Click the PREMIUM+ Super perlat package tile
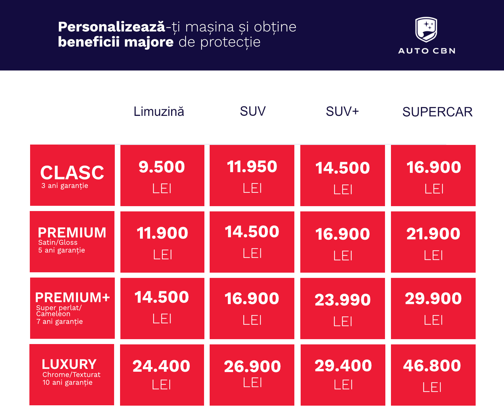504x420 pixels. click(x=72, y=308)
